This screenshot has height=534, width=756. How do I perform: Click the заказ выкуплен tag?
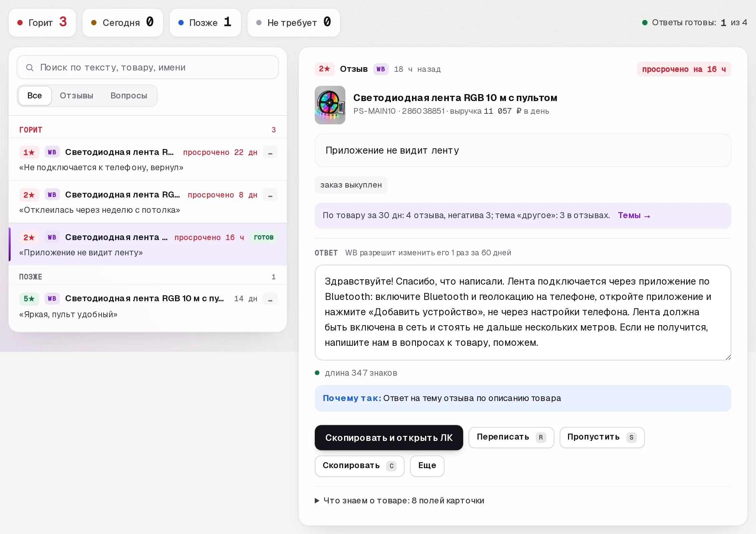click(x=351, y=185)
